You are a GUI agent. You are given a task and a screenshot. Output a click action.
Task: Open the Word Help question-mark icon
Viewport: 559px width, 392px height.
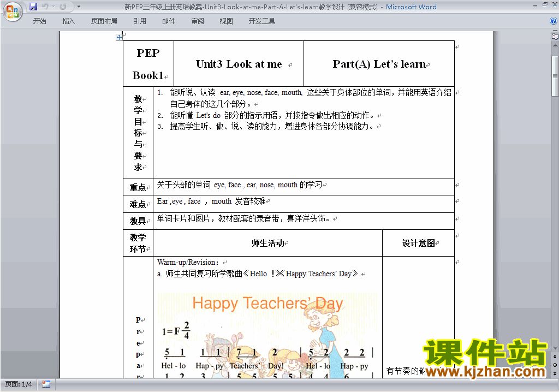pos(554,21)
